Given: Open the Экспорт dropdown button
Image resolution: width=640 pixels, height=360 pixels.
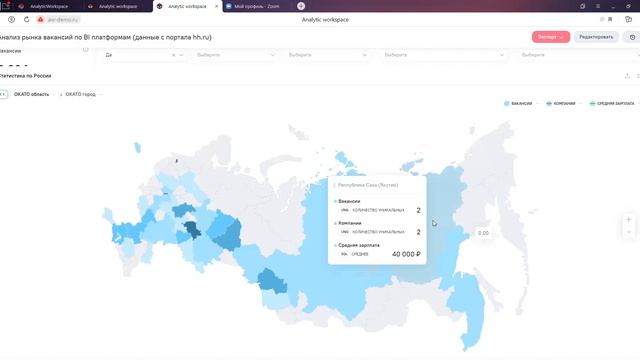Looking at the screenshot, I should coord(551,37).
